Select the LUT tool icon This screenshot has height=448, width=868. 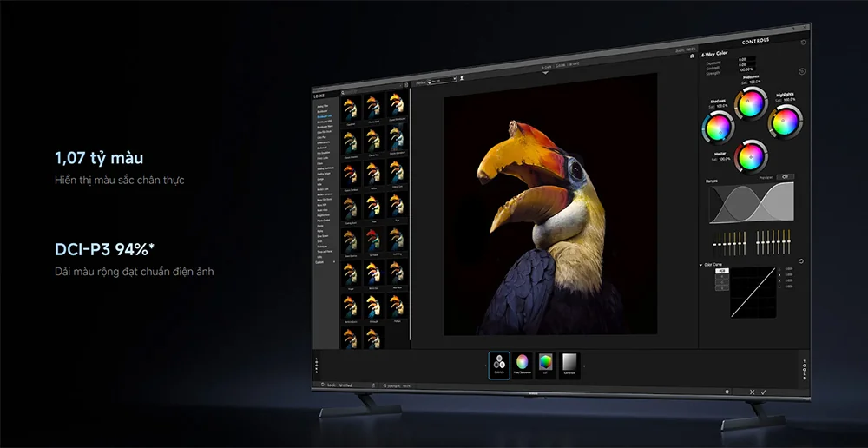coord(545,363)
